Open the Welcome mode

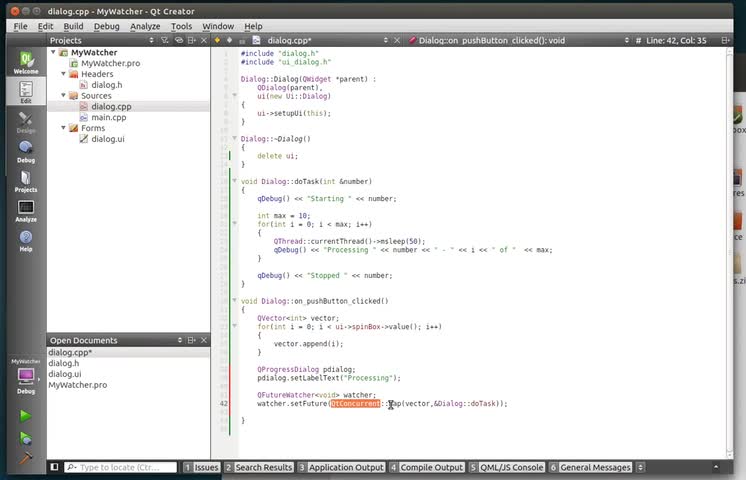click(x=25, y=63)
